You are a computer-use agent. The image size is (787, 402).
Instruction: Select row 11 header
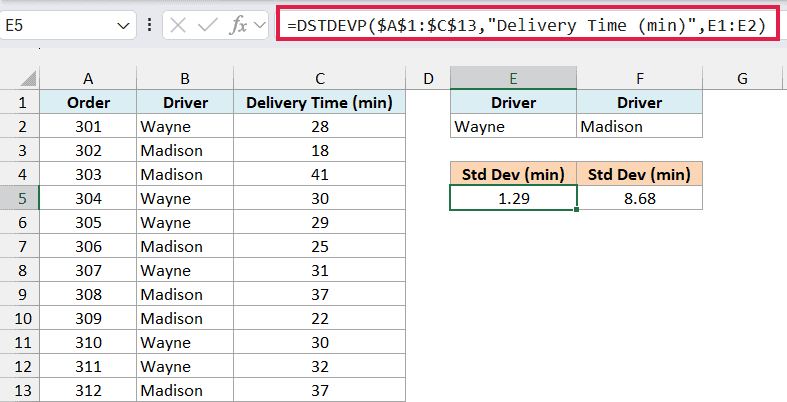tap(22, 342)
